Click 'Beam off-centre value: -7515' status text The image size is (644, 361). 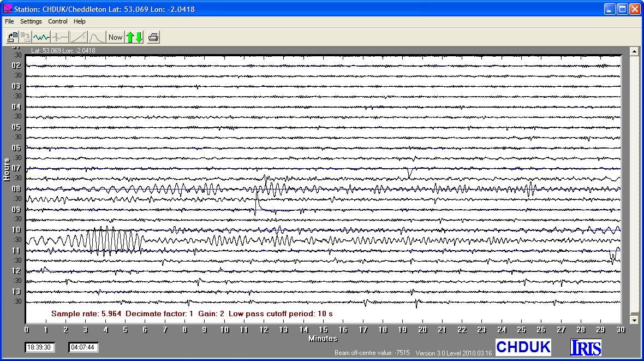372,353
